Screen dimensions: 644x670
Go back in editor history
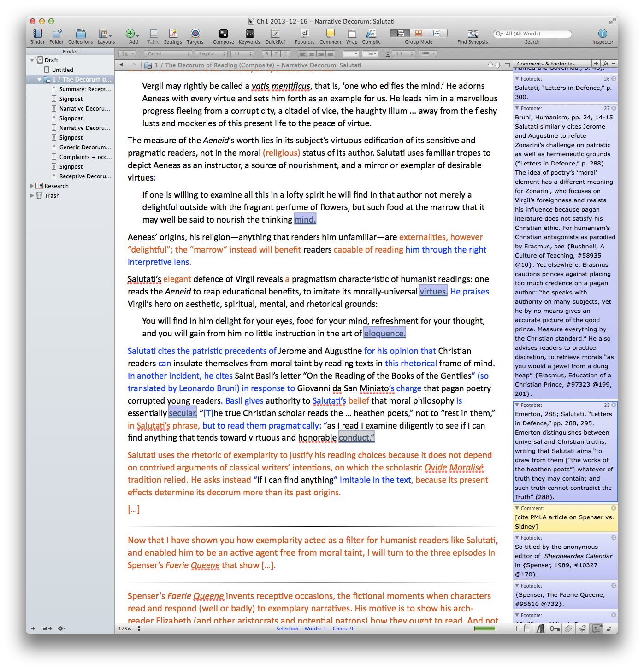pyautogui.click(x=121, y=65)
